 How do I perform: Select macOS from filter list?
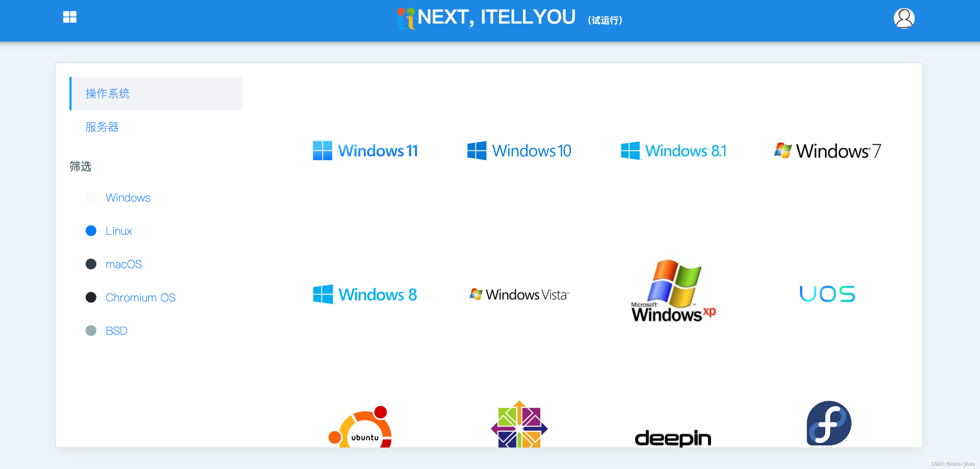pos(123,264)
